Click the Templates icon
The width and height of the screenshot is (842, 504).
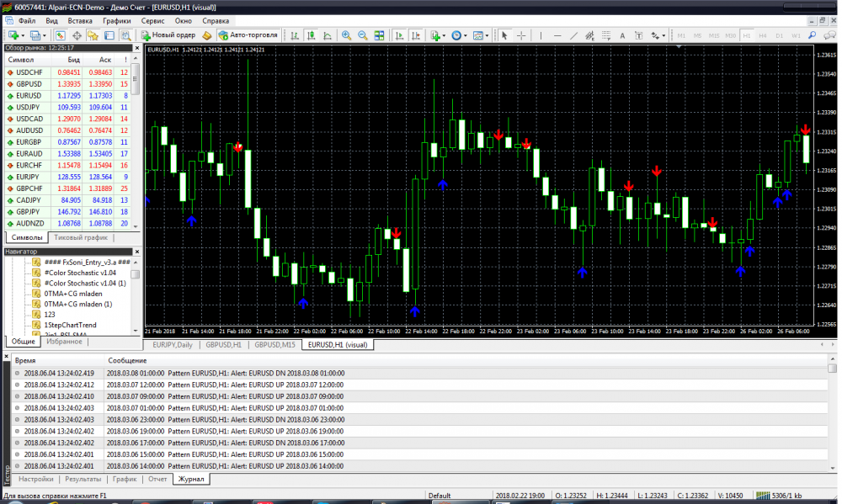[478, 35]
